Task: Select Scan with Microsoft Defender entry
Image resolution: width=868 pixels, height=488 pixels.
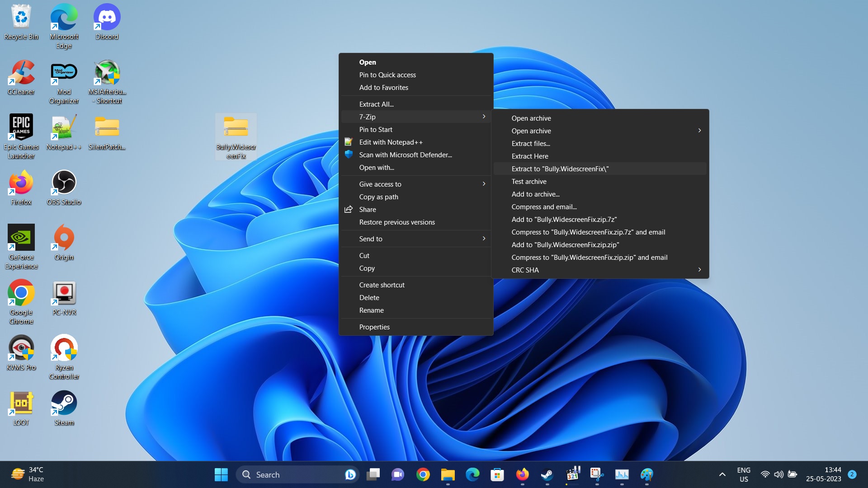Action: 405,155
